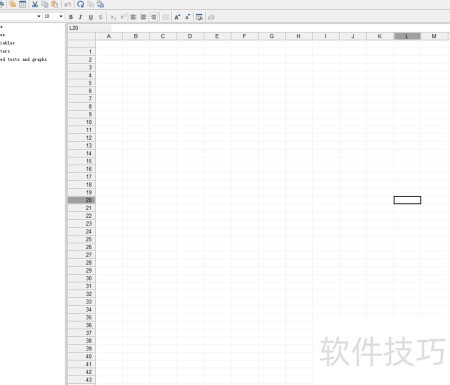Increase font size with A-up icon

tap(177, 17)
